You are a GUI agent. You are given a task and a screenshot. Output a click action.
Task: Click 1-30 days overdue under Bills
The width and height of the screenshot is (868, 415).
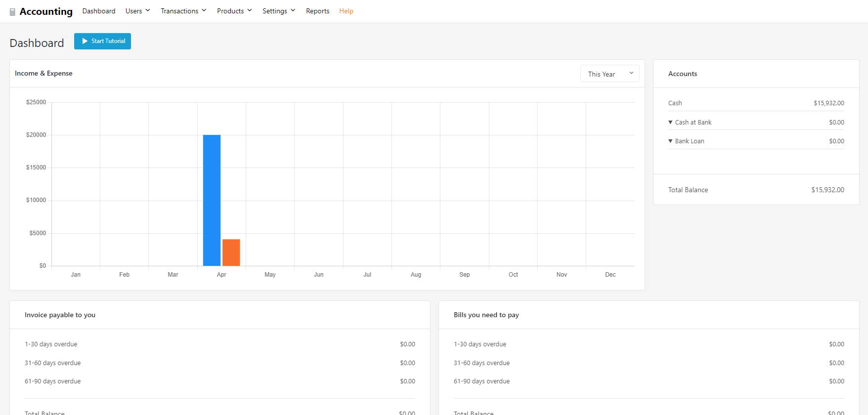click(x=480, y=344)
